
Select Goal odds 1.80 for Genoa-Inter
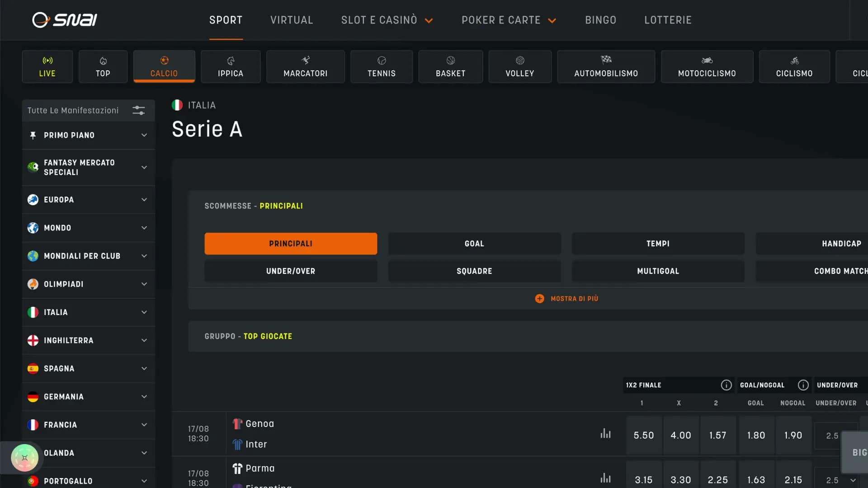click(x=756, y=435)
